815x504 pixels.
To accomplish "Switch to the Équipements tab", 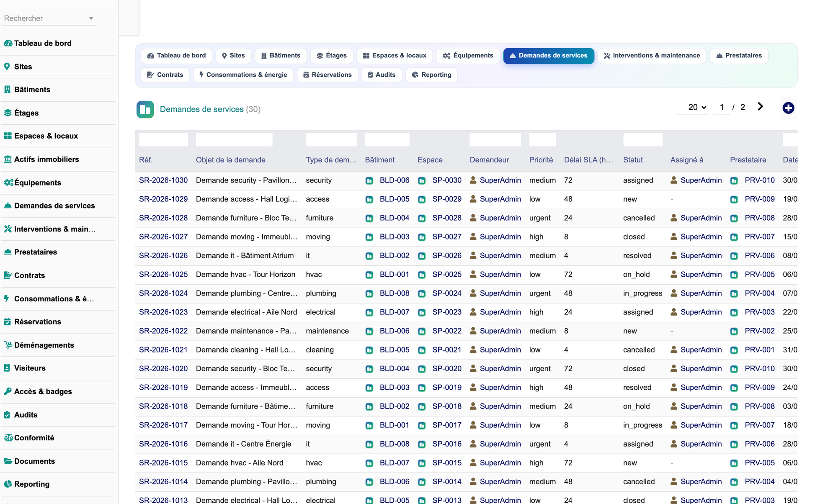I will (468, 55).
